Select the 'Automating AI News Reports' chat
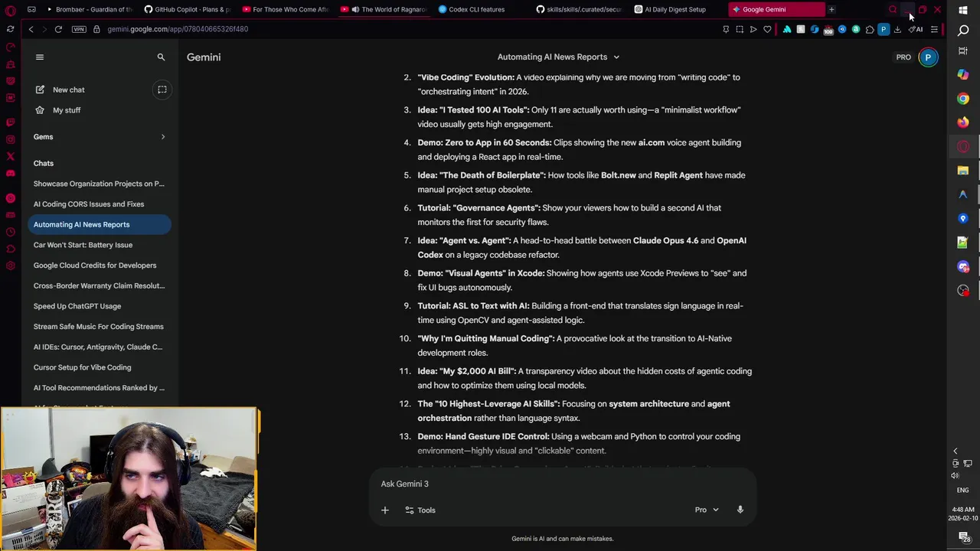This screenshot has width=980, height=551. [99, 224]
